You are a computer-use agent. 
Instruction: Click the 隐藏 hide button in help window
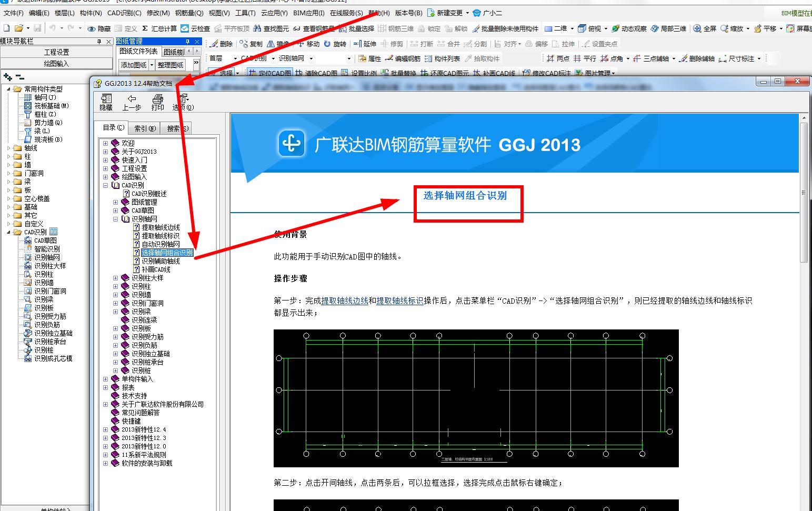106,102
